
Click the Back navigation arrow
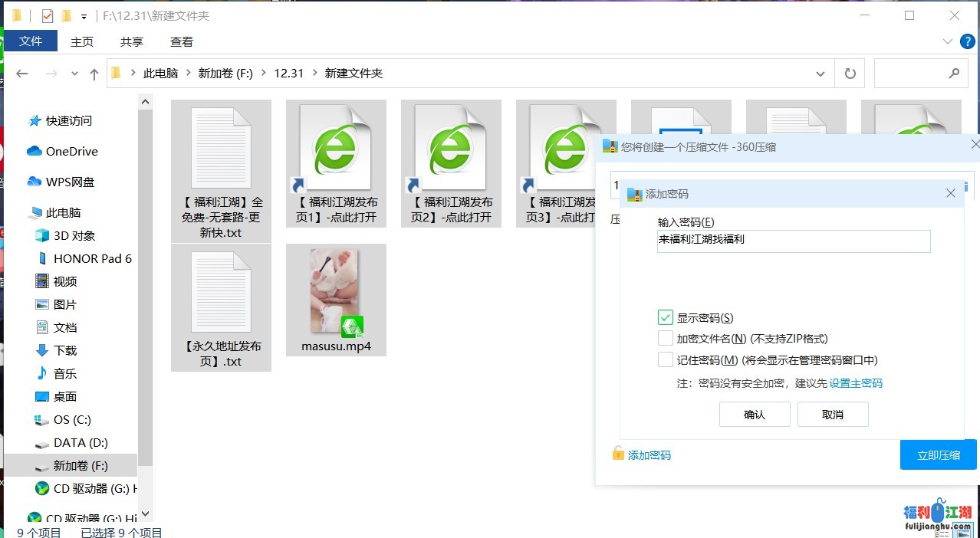point(22,74)
